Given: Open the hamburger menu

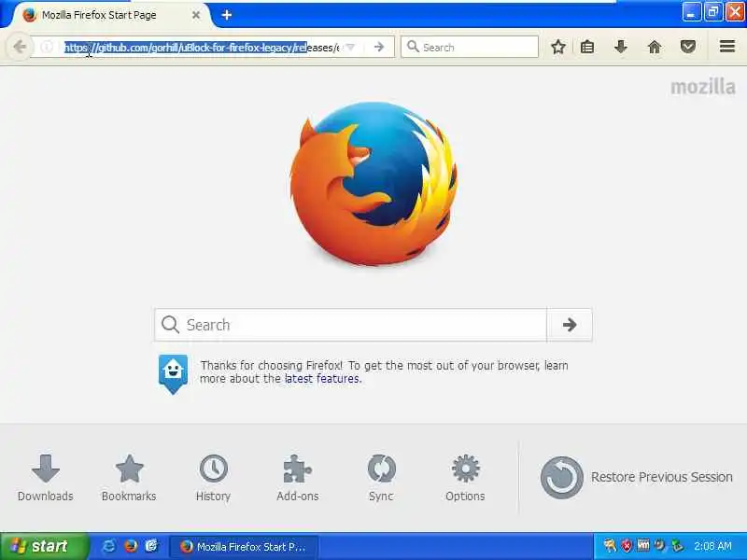Looking at the screenshot, I should coord(727,46).
